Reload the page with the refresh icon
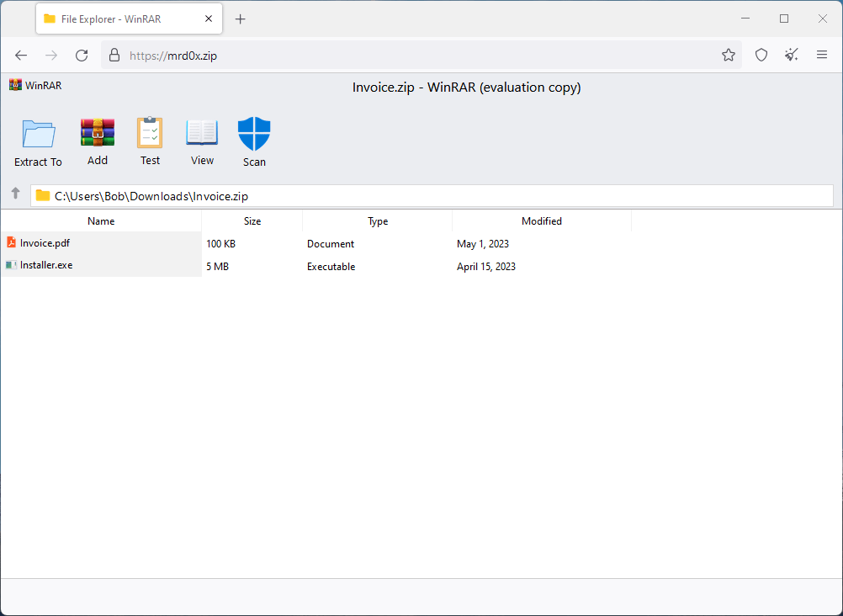 pos(82,56)
